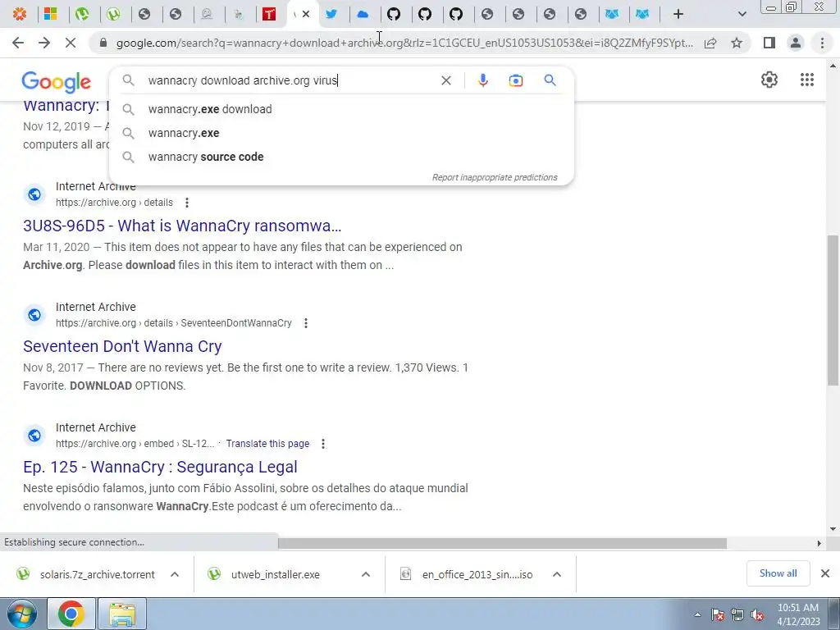Viewport: 840px width, 630px height.
Task: Expand options for utweb_installer.exe download
Action: point(366,574)
